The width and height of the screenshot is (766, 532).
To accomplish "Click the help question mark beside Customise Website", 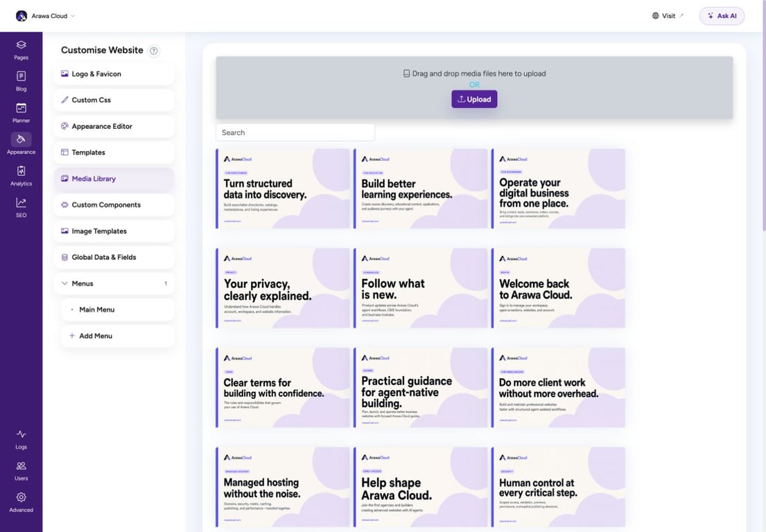I will click(153, 51).
